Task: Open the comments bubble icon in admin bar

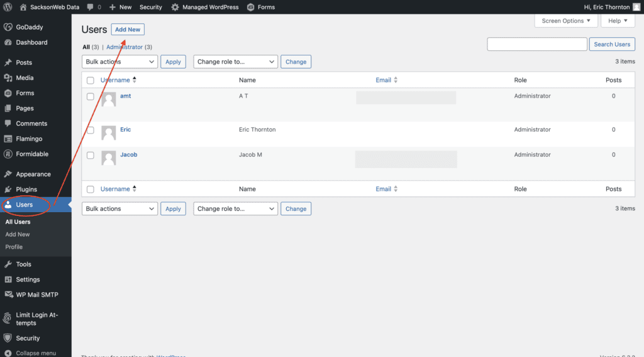Action: pos(91,7)
